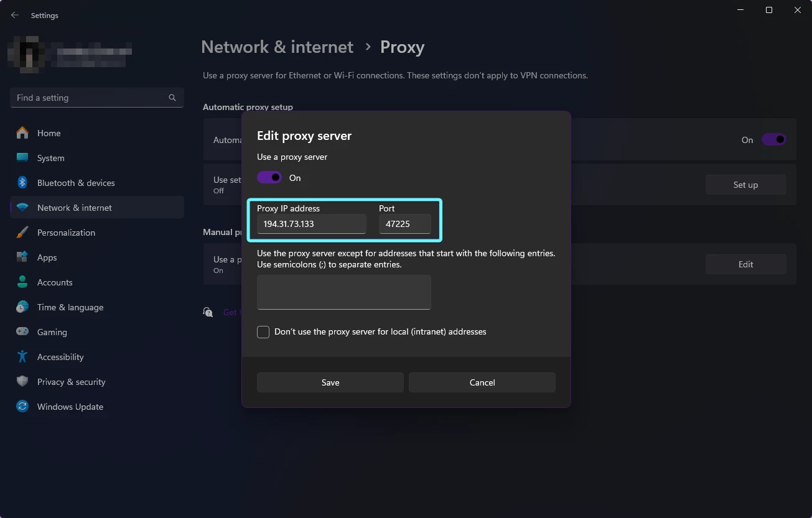
Task: Click the Network & internet breadcrumb link
Action: click(x=277, y=47)
